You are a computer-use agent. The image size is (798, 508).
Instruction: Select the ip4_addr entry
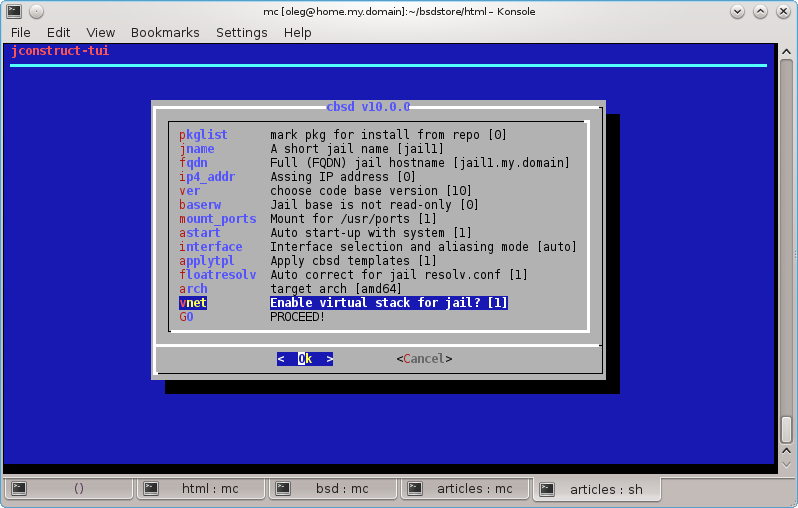point(297,177)
